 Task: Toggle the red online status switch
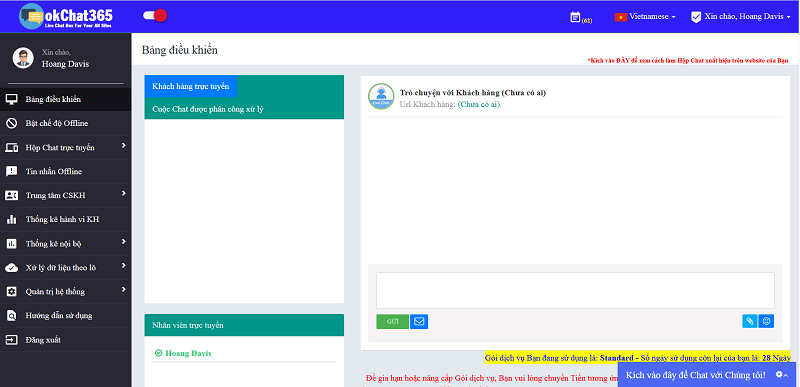155,15
